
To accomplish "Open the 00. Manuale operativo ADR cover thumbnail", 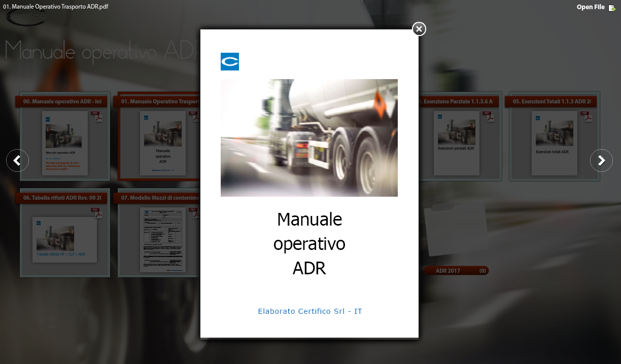I will click(x=65, y=143).
